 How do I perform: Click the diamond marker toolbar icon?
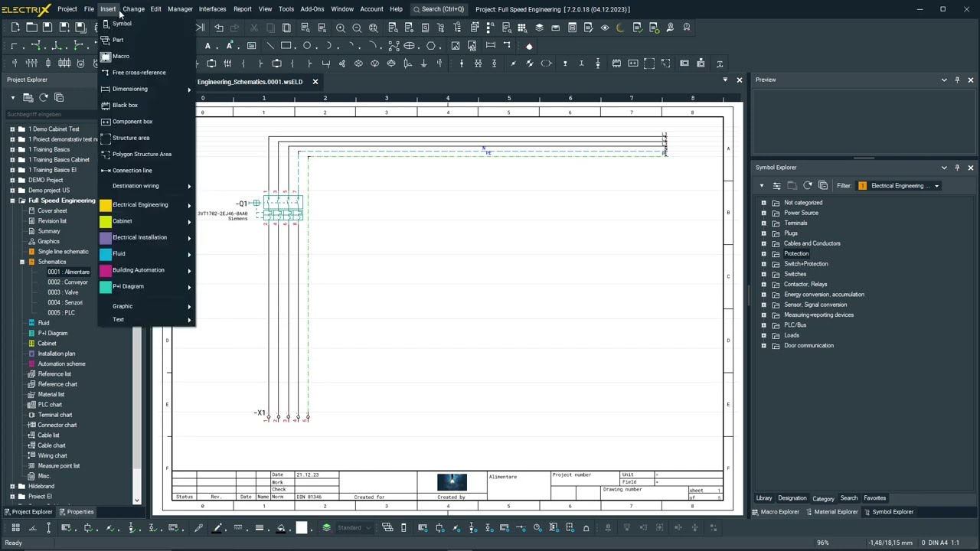coord(529,46)
